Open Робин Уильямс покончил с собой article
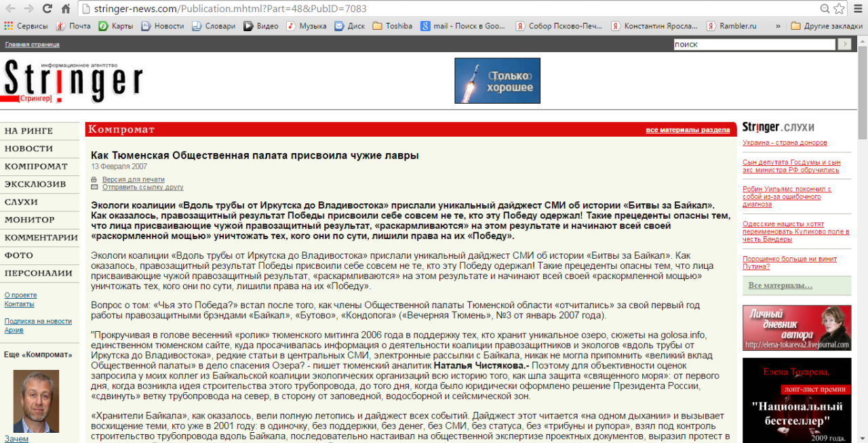Image resolution: width=868 pixels, height=443 pixels. [787, 196]
